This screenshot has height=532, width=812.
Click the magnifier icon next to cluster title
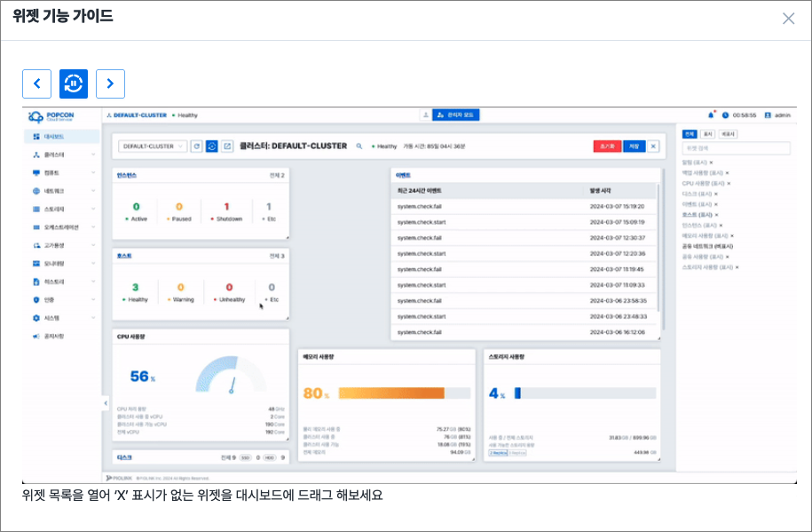tap(359, 147)
